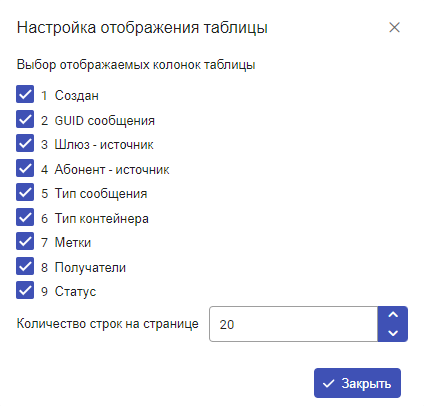Close the table settings dialog with X
424x406 pixels.
[x=394, y=27]
